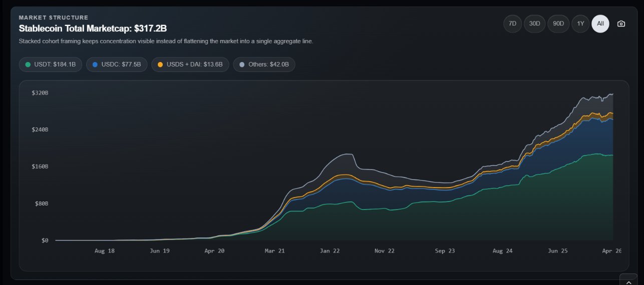Hide the USDS + DAI: $13.6B series
The width and height of the screenshot is (644, 285).
tap(190, 64)
